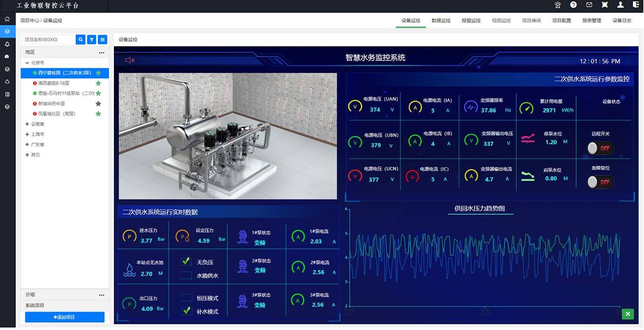Switch to the 数据监控 tab
Viewport: 644px width, 330px height.
point(441,21)
